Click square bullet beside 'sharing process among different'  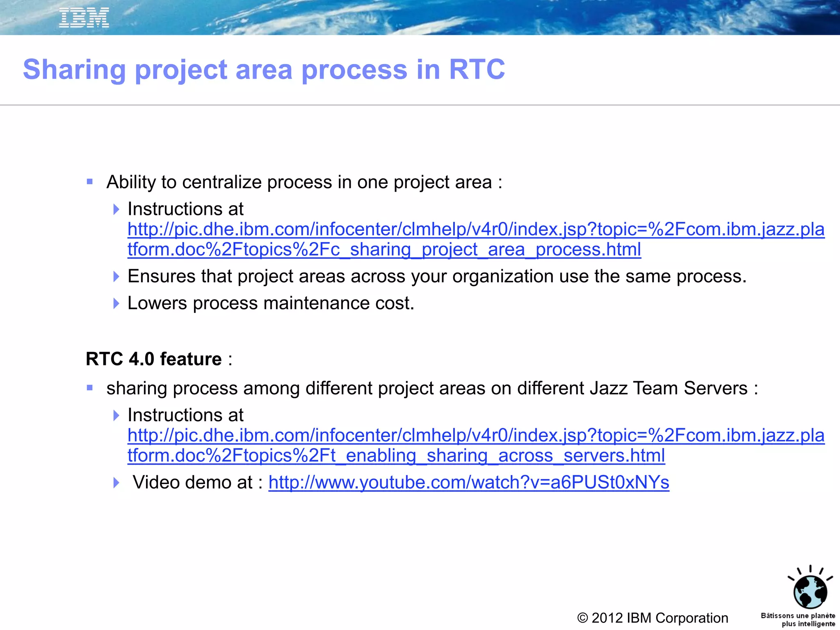pyautogui.click(x=90, y=388)
